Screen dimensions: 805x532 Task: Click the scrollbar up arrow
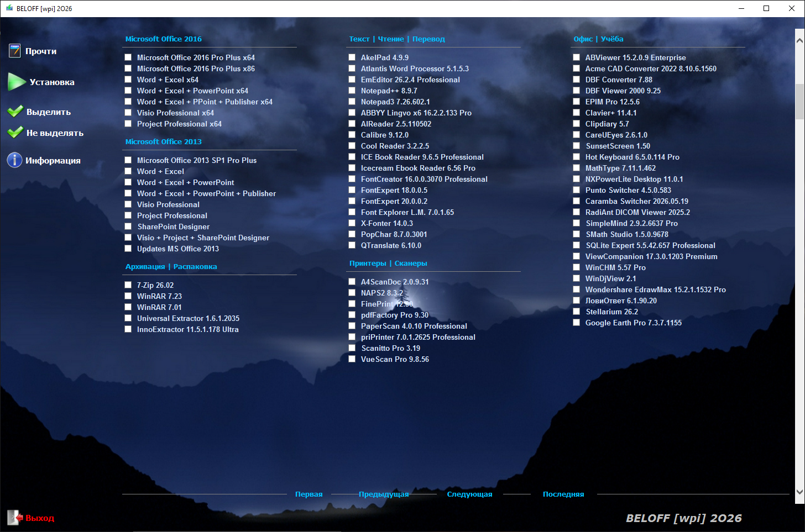coord(799,40)
